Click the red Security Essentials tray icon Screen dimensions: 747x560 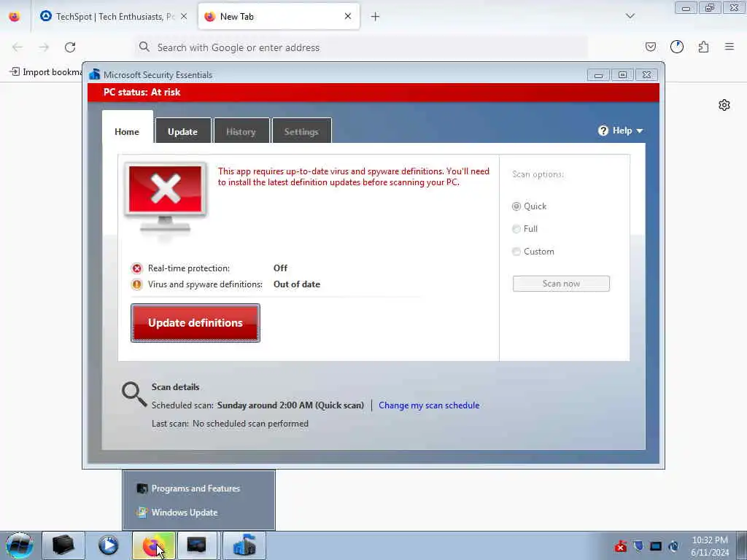pyautogui.click(x=620, y=545)
